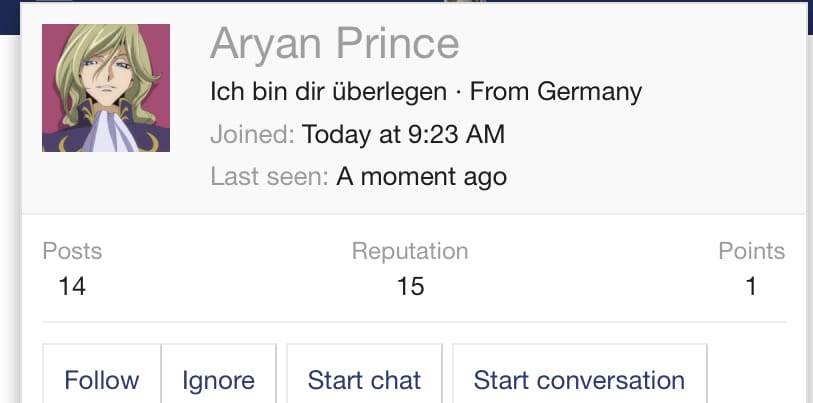Screen dimensions: 813x403
Task: Click the Reputation heading
Action: click(x=410, y=251)
